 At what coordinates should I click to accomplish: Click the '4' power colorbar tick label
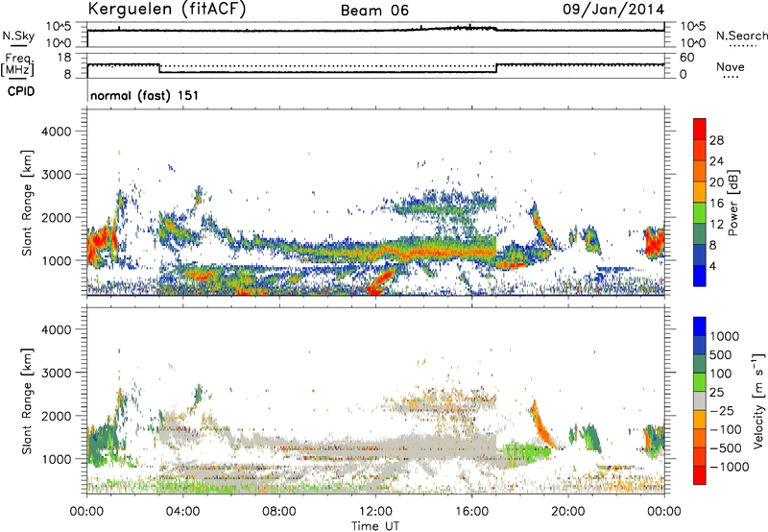pyautogui.click(x=713, y=266)
